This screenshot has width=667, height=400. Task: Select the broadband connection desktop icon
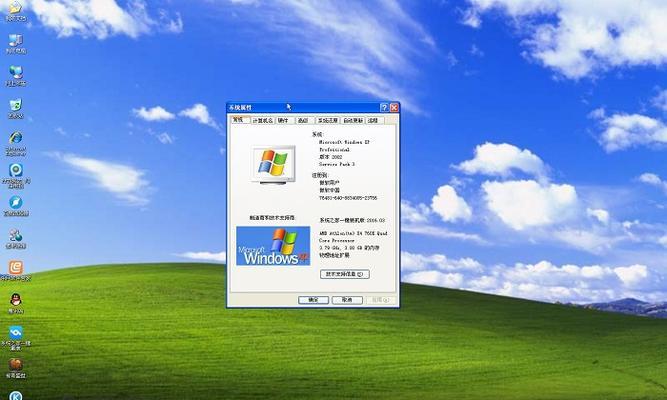16,238
